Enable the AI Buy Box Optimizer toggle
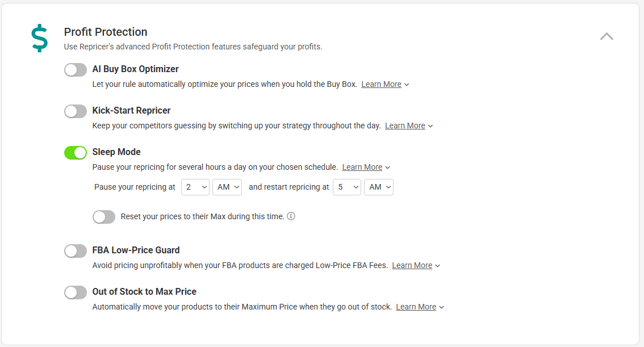The width and height of the screenshot is (644, 347). (x=76, y=70)
